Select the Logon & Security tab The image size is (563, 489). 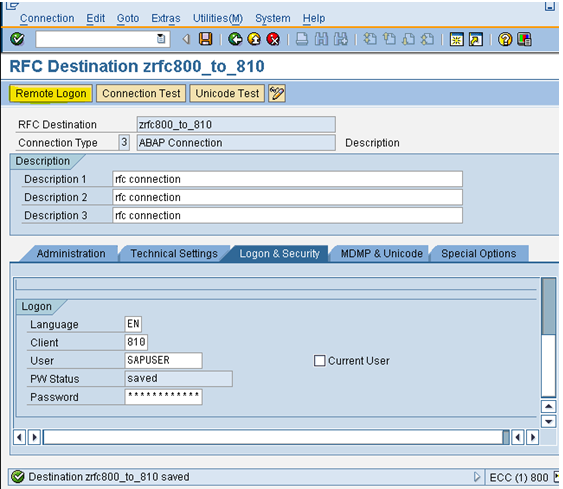[279, 253]
